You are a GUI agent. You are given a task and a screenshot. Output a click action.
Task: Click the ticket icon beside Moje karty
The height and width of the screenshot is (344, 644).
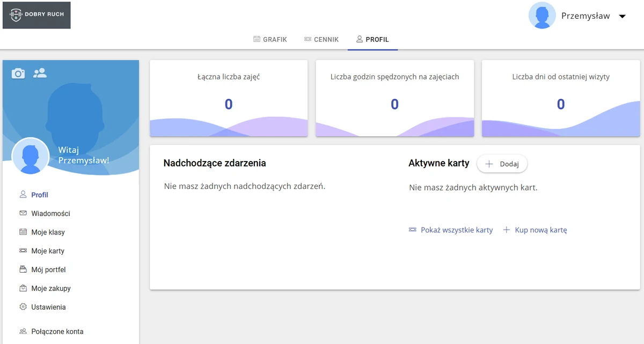coord(23,251)
